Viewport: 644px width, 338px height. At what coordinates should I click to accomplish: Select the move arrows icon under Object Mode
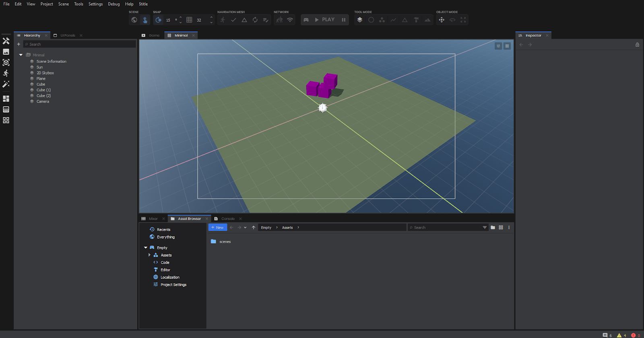pos(442,20)
